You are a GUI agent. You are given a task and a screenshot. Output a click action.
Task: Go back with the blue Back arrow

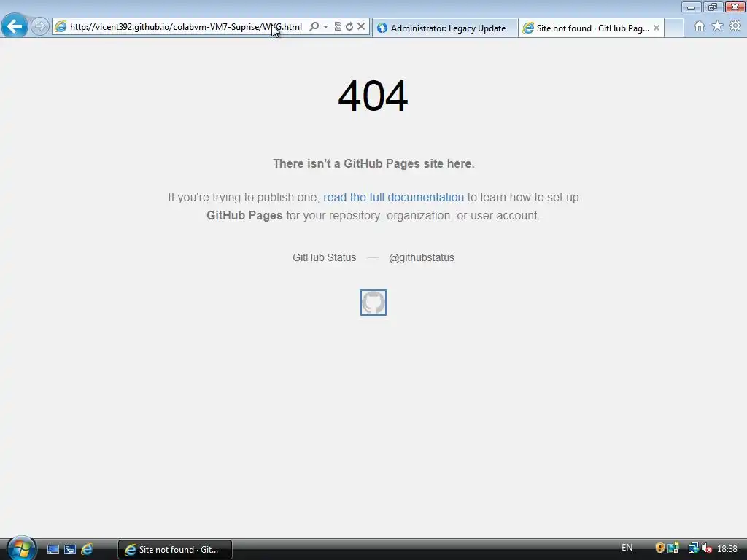[x=14, y=26]
